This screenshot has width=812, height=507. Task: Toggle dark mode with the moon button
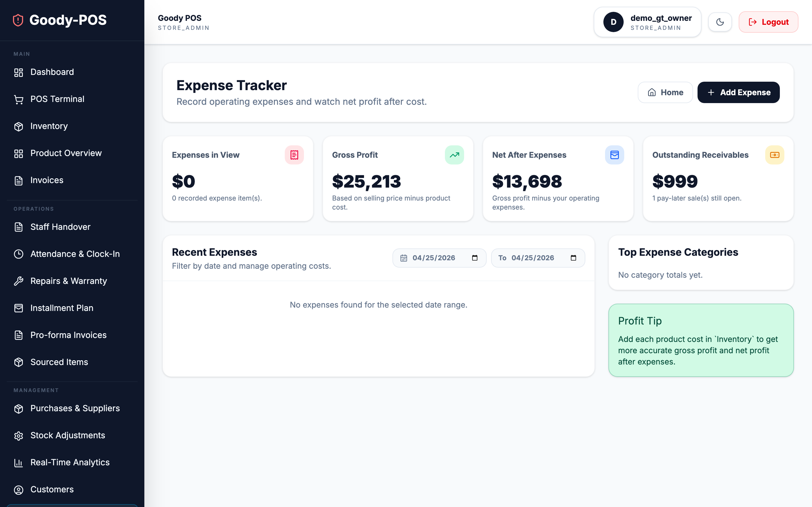pos(720,22)
